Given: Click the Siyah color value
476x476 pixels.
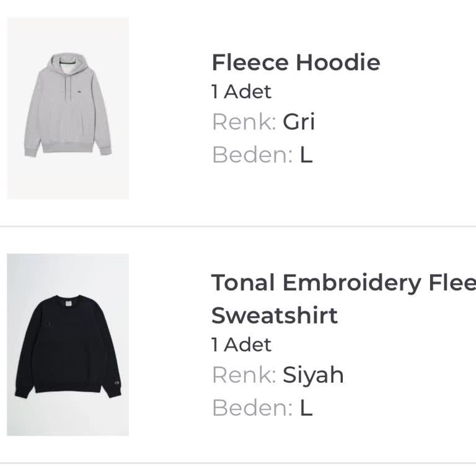Looking at the screenshot, I should coord(313,375).
